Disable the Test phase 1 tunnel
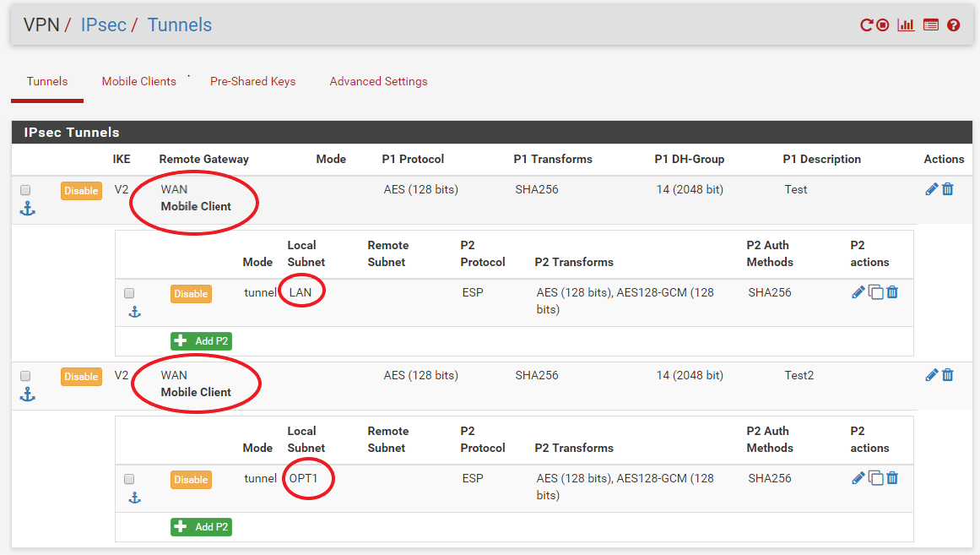 pos(81,191)
